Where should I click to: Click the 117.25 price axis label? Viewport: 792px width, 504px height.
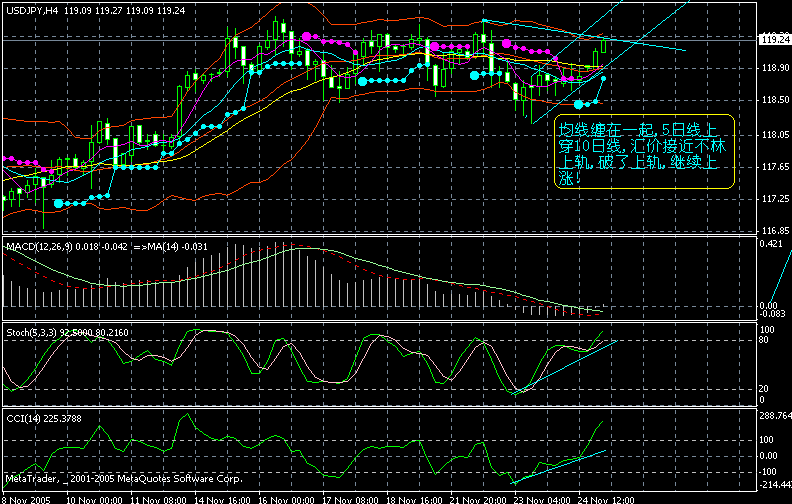775,199
